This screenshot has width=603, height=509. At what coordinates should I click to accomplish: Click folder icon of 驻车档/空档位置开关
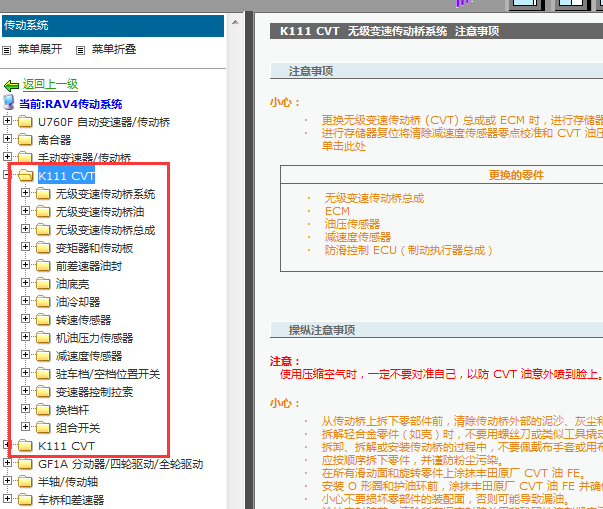[x=43, y=374]
